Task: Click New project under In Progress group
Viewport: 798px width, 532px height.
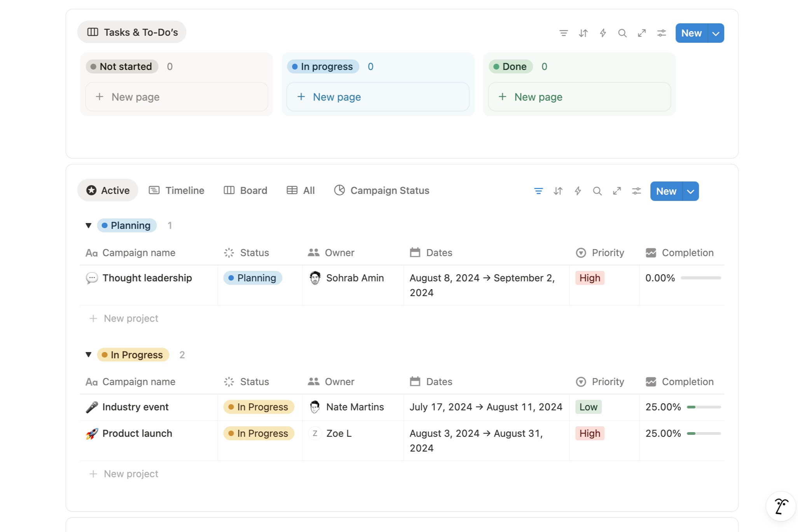Action: point(131,474)
